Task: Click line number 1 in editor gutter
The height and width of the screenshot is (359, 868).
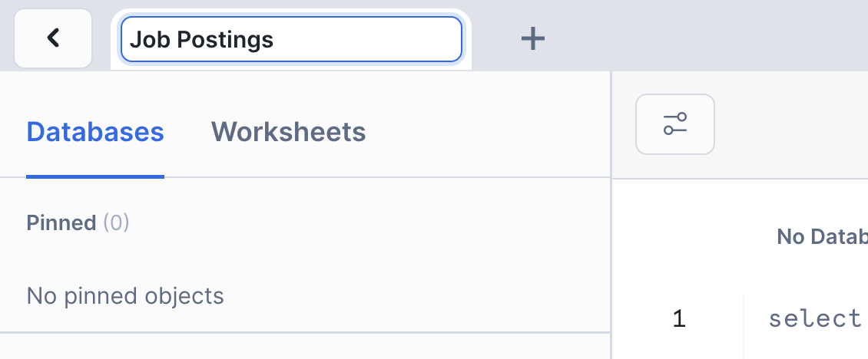Action: click(678, 318)
